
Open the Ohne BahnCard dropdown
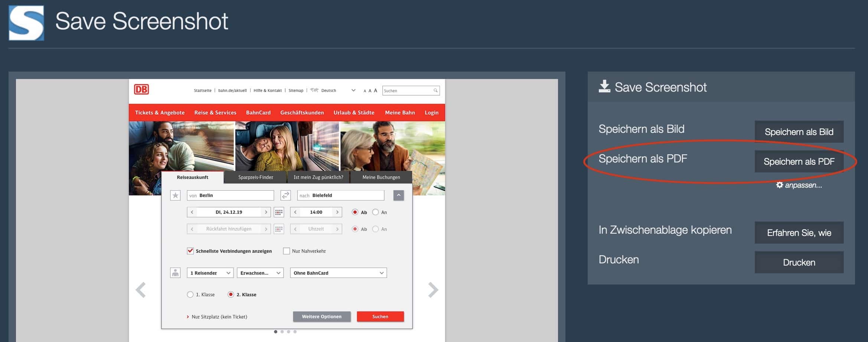(338, 273)
